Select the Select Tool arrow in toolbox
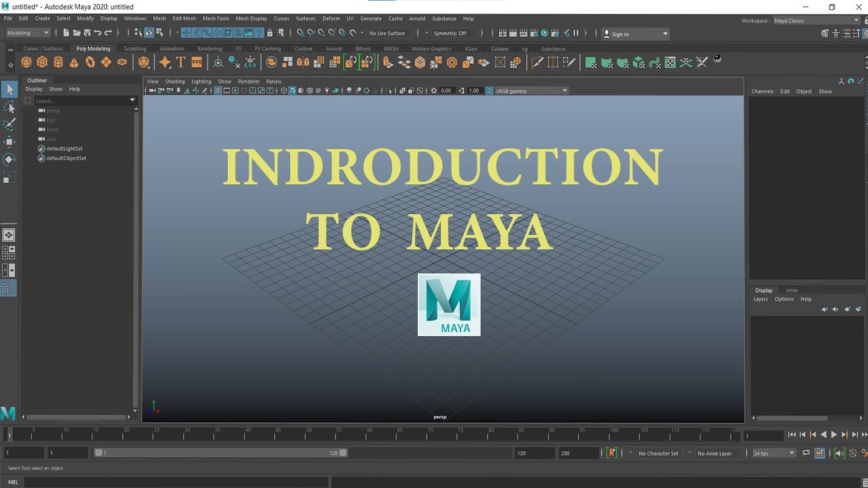This screenshot has width=868, height=488. click(9, 89)
